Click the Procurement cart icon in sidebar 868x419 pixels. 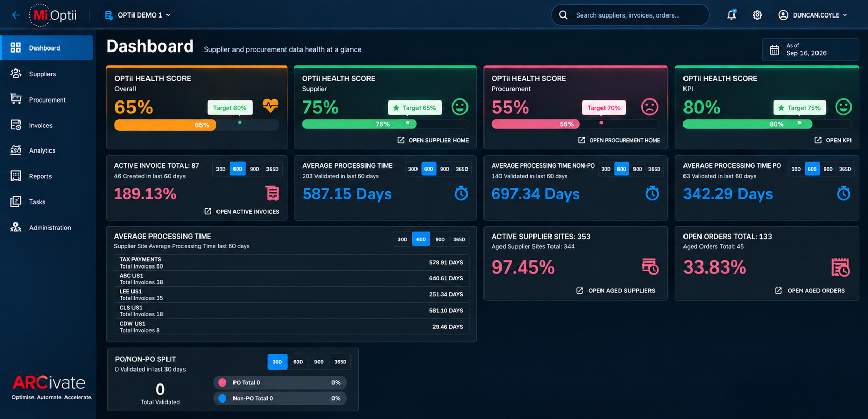tap(16, 99)
